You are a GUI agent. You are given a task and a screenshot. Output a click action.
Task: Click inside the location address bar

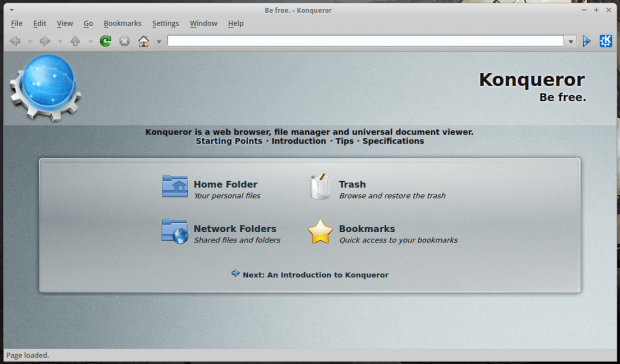pos(365,41)
